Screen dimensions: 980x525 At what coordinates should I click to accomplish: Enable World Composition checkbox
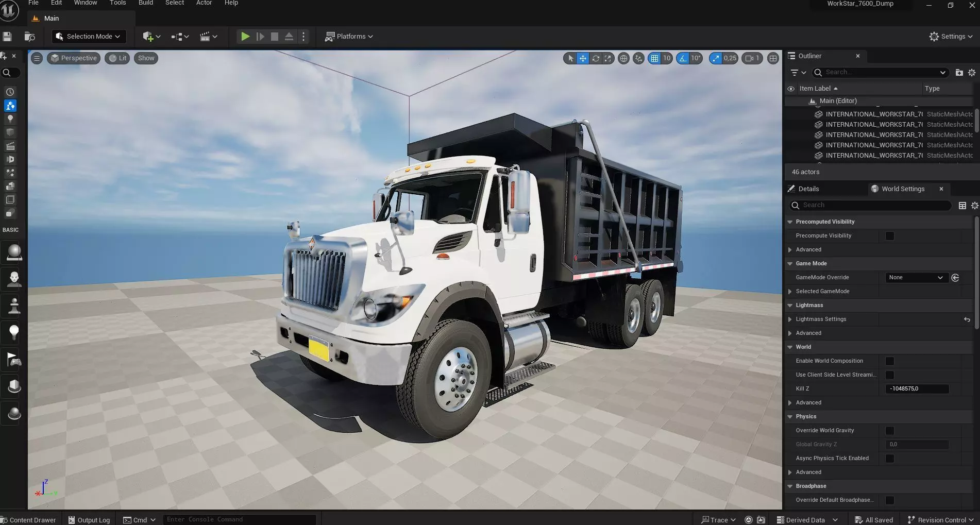[890, 361]
